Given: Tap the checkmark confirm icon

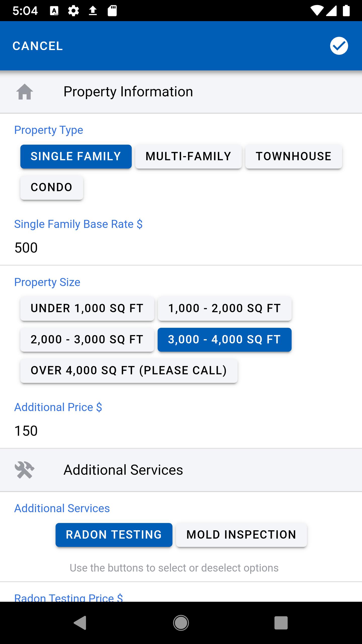Looking at the screenshot, I should tap(339, 46).
